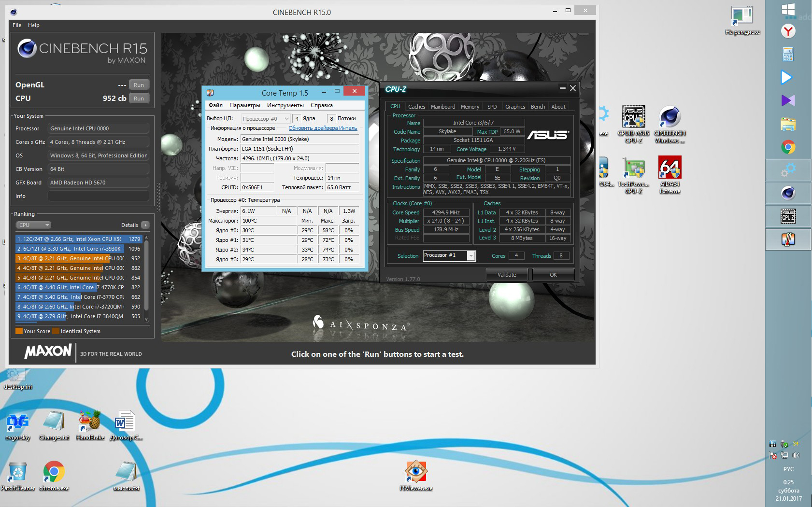Switch to CPU-Z via its taskbar icon
Image resolution: width=812 pixels, height=507 pixels.
click(788, 216)
